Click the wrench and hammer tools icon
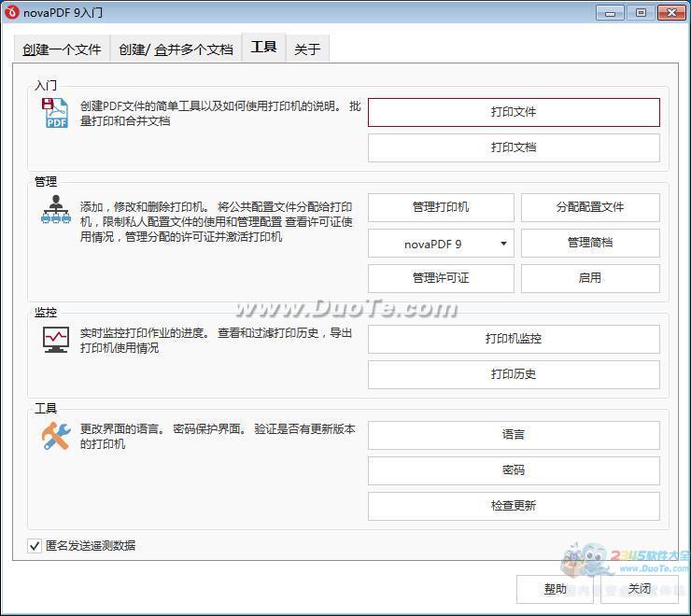This screenshot has height=616, width=691. coord(56,436)
